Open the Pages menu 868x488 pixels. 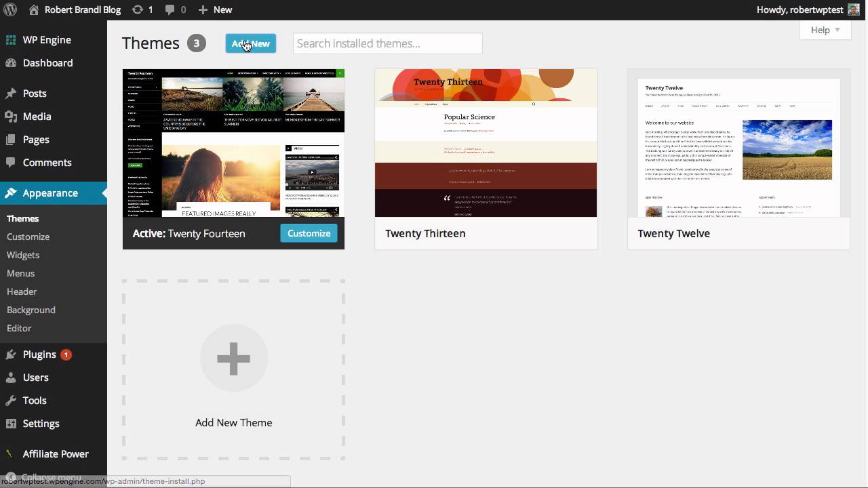pos(54,140)
